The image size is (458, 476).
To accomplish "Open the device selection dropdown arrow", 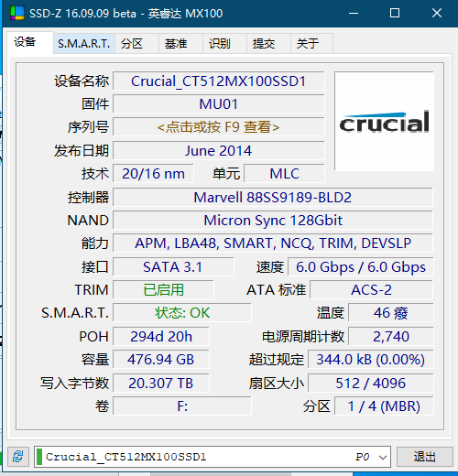I will coord(383,457).
